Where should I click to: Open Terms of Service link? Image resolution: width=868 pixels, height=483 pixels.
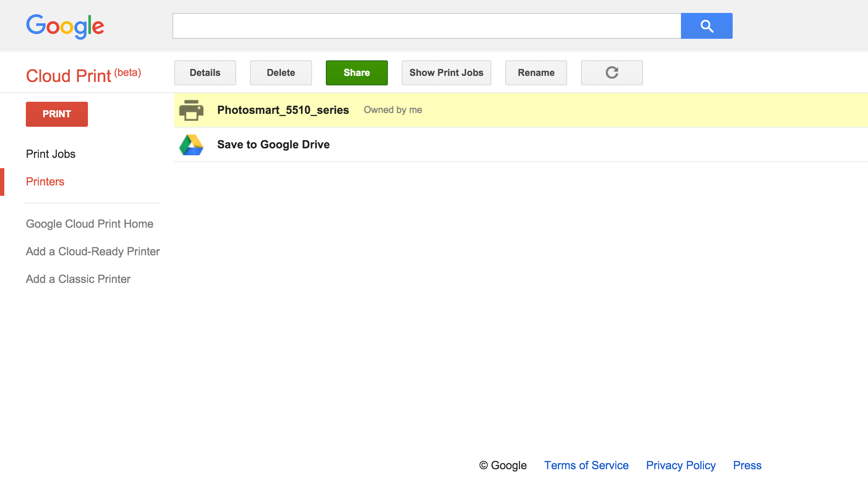pos(586,465)
